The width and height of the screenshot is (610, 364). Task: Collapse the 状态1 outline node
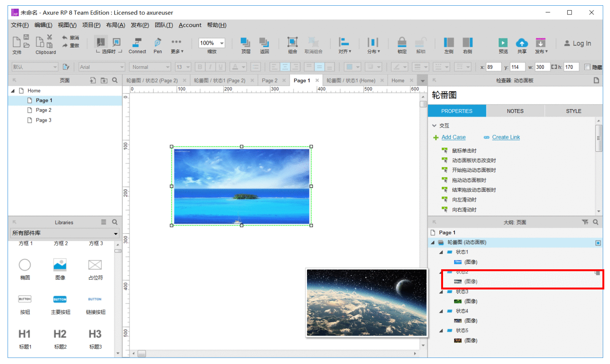(441, 252)
